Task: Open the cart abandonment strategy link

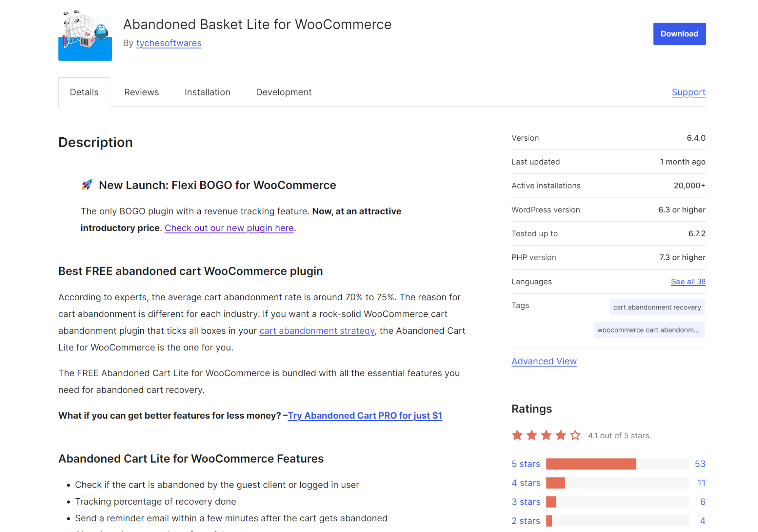Action: click(317, 331)
